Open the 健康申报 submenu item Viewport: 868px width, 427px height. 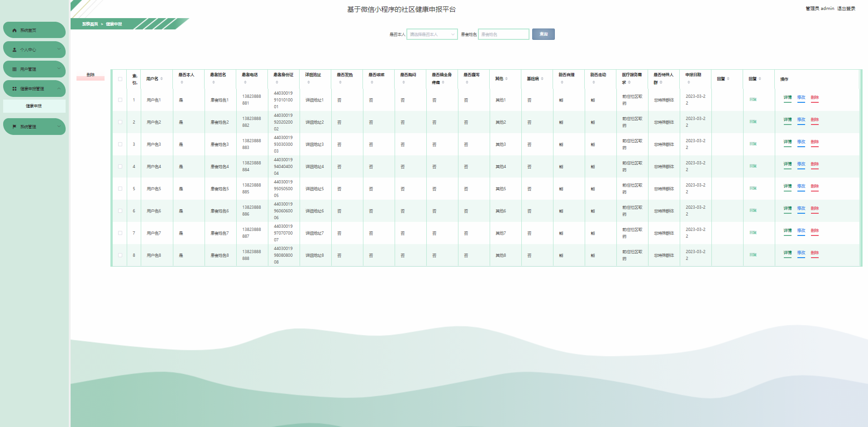pos(34,106)
